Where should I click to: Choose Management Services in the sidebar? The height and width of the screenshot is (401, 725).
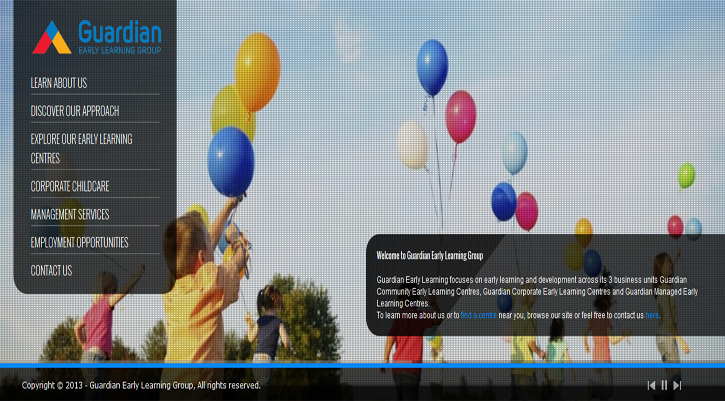70,215
